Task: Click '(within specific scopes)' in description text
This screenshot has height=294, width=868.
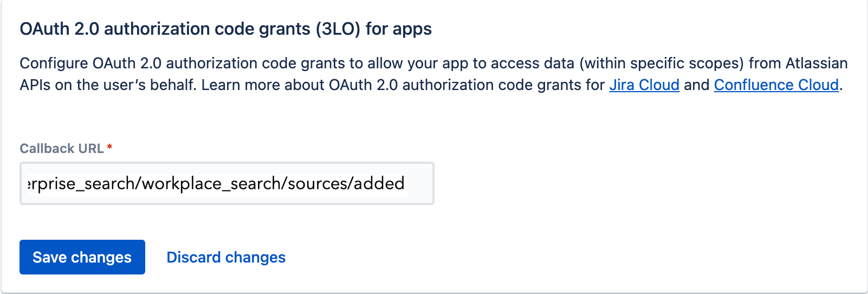Action: coord(661,63)
